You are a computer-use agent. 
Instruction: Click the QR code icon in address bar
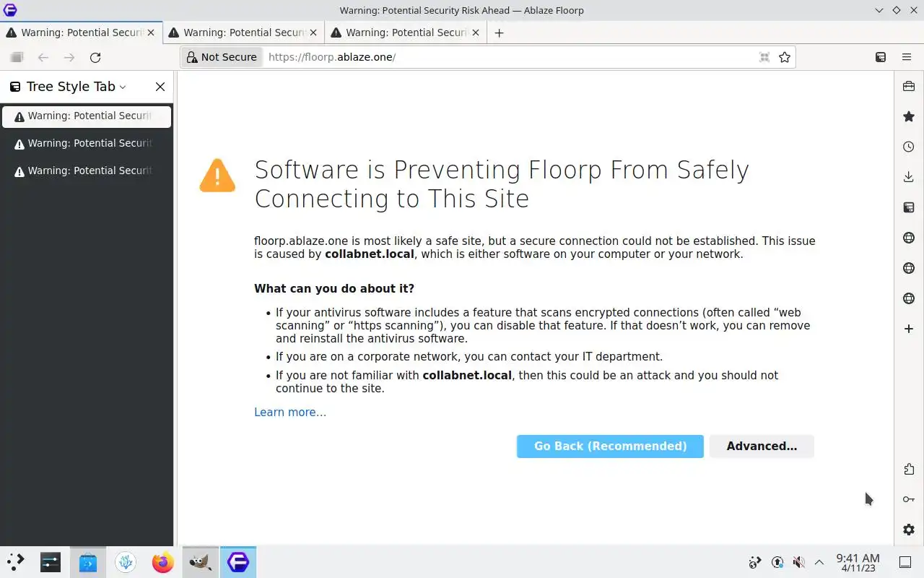pos(764,57)
